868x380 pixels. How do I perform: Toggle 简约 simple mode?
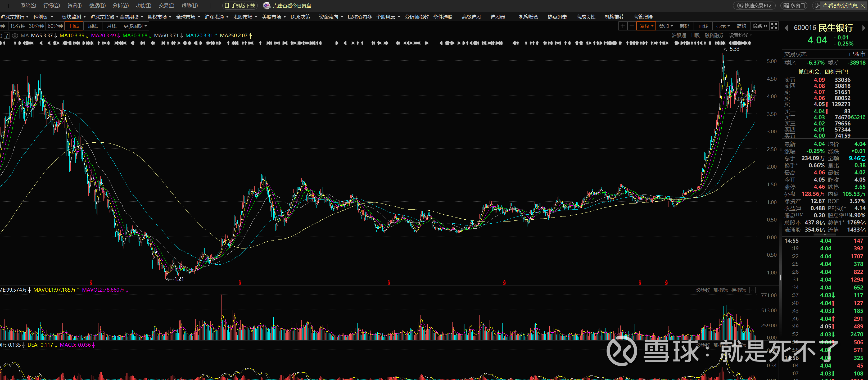[x=741, y=26]
